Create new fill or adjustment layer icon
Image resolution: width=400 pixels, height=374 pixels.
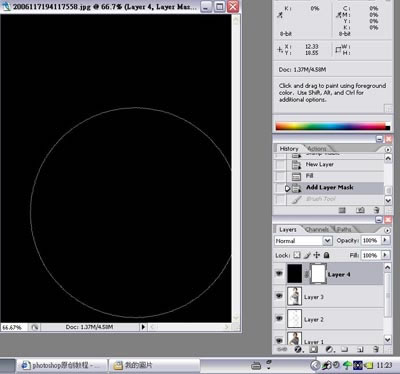329,349
